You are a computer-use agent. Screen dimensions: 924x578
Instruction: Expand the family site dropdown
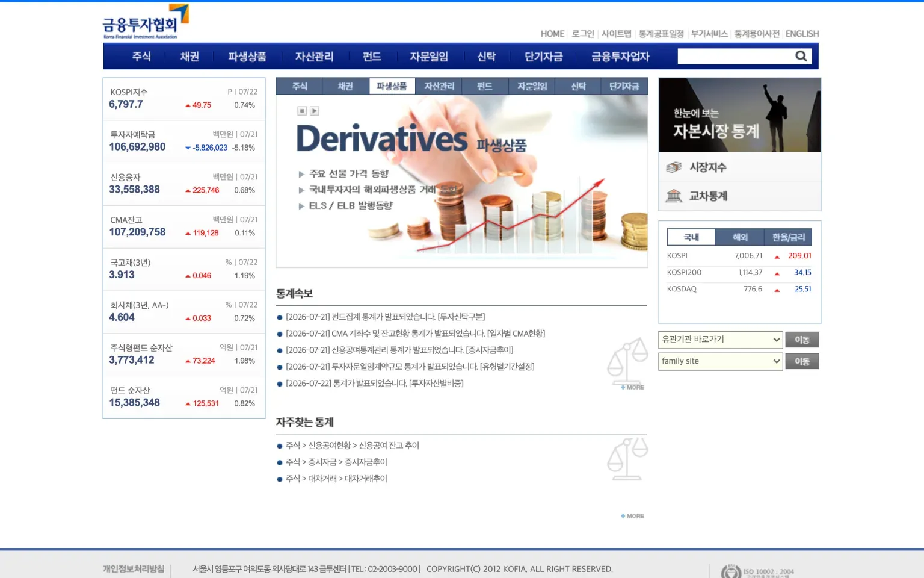point(721,361)
